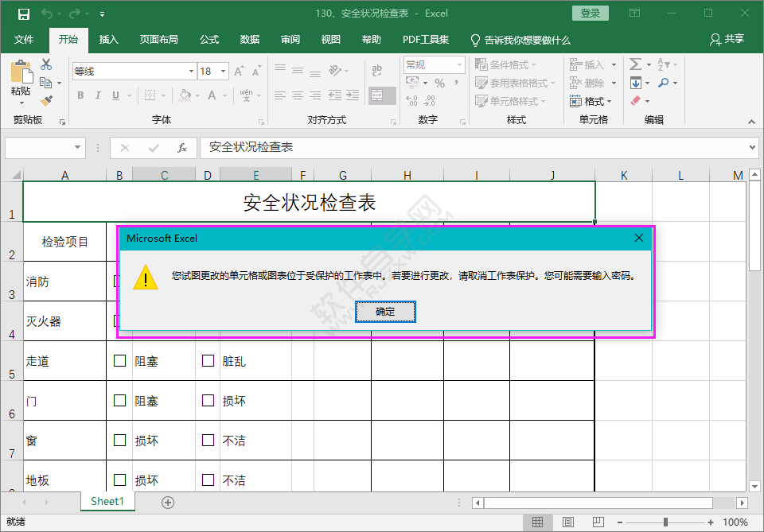The image size is (764, 532).
Task: Check the 脏乱 checkbox in the 走道 row
Action: point(209,359)
